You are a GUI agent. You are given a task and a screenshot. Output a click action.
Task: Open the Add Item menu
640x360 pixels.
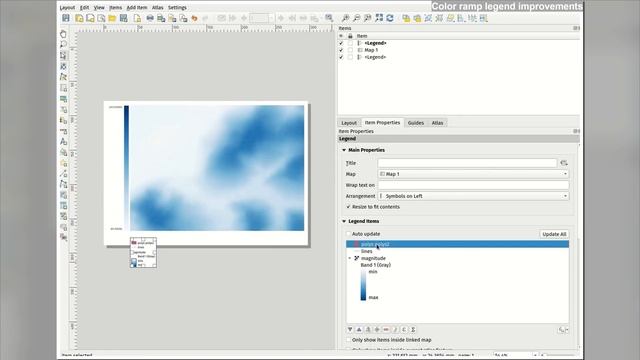point(137,7)
